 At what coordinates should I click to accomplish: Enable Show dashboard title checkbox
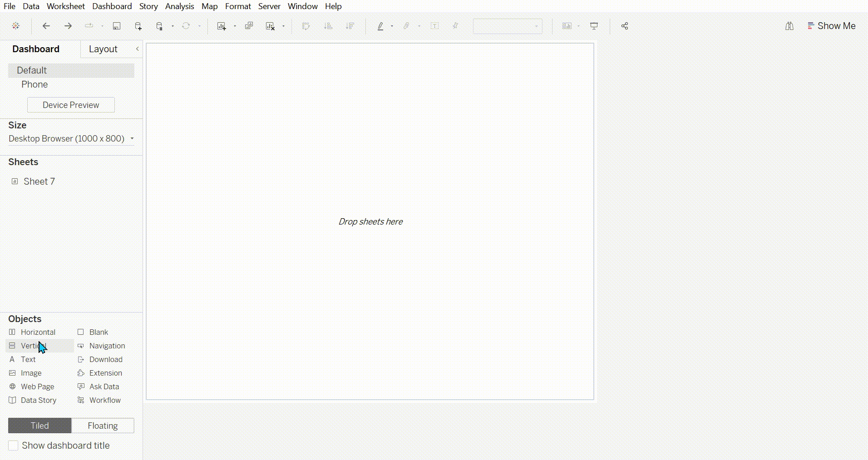tap(14, 445)
